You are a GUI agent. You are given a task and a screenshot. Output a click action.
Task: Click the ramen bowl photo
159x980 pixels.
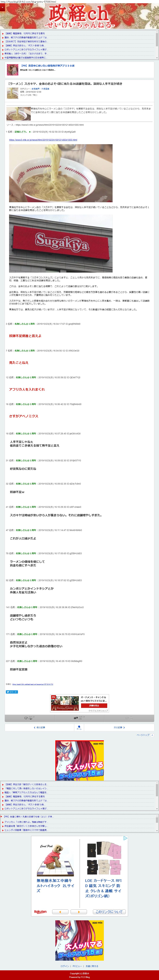tap(61, 173)
